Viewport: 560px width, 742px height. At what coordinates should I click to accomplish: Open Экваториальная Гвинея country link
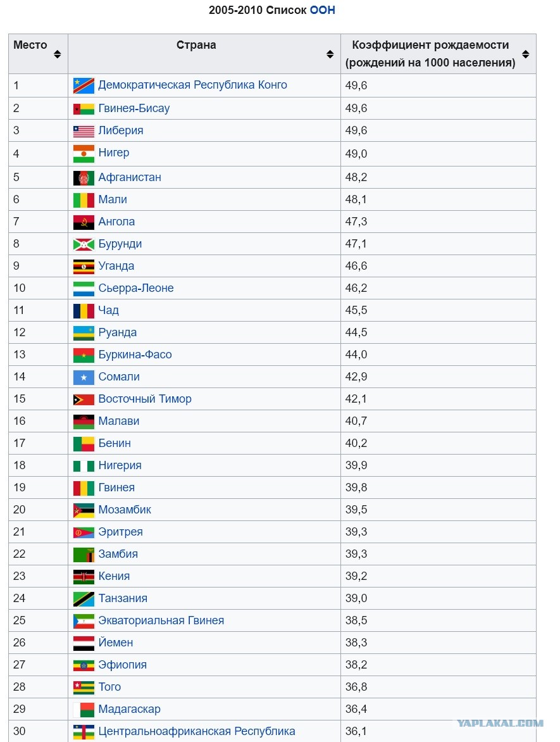[161, 620]
